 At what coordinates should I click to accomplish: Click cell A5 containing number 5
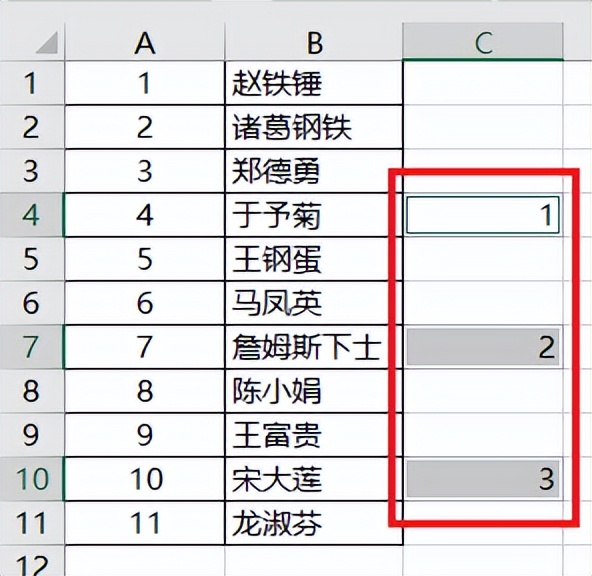click(x=145, y=259)
